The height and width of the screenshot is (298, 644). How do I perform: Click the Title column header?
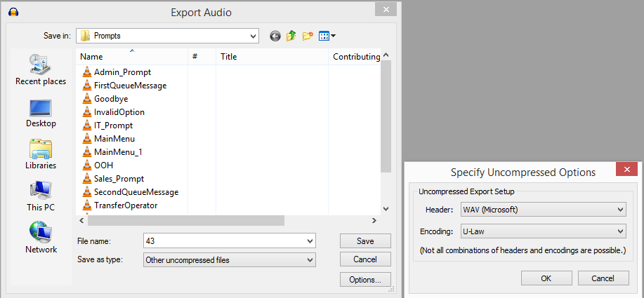(229, 57)
